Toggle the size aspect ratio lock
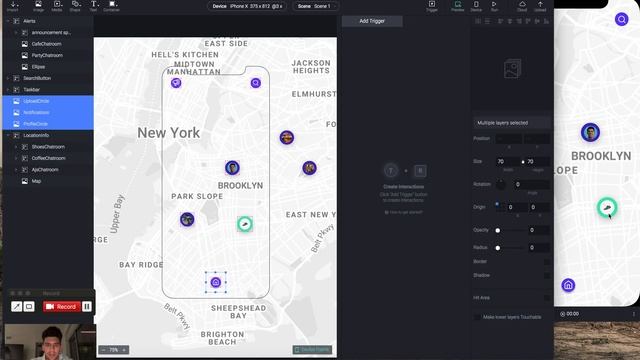 click(x=523, y=162)
